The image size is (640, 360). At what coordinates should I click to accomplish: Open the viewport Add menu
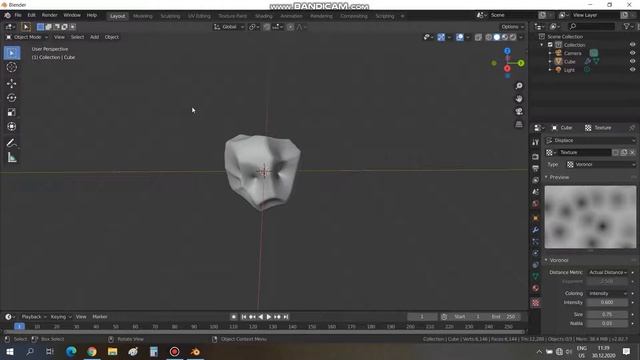94,37
